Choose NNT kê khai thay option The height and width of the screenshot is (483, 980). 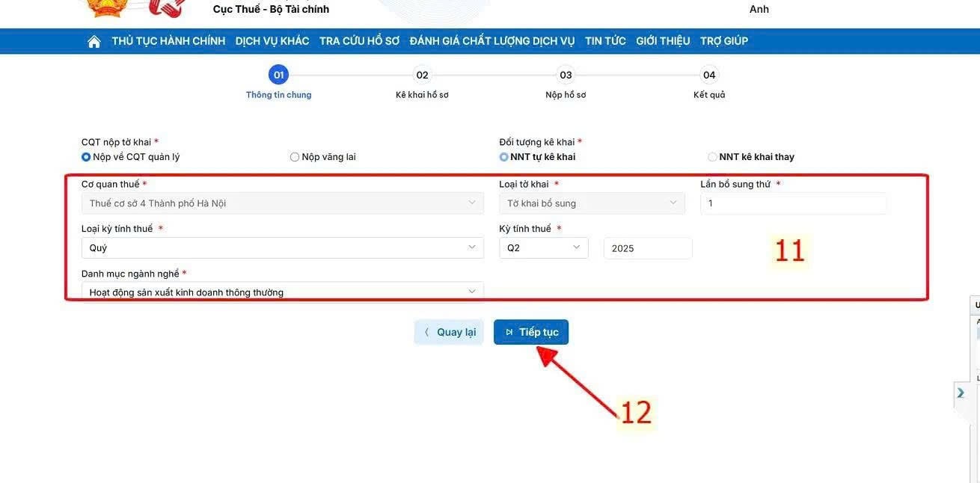(712, 157)
